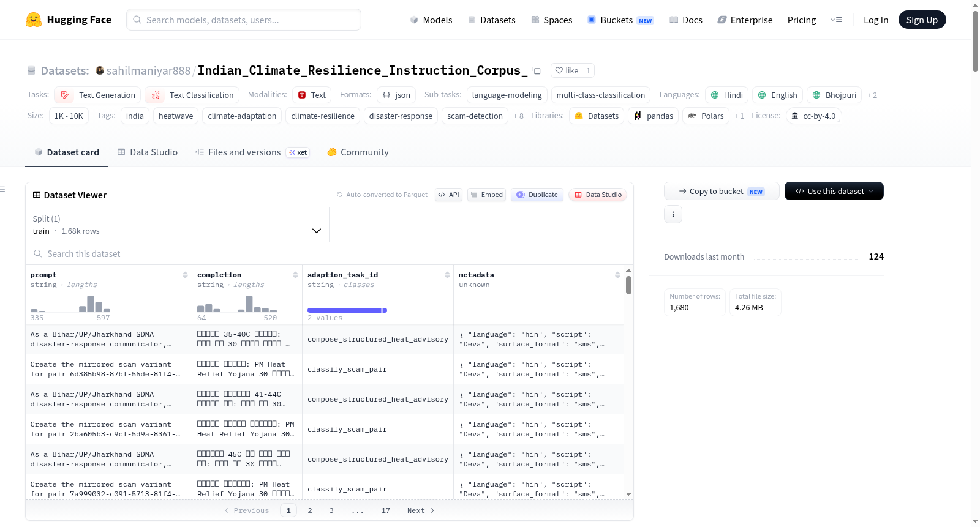Click the Log In link
Screen dimensions: 980x527
pyautogui.click(x=876, y=20)
